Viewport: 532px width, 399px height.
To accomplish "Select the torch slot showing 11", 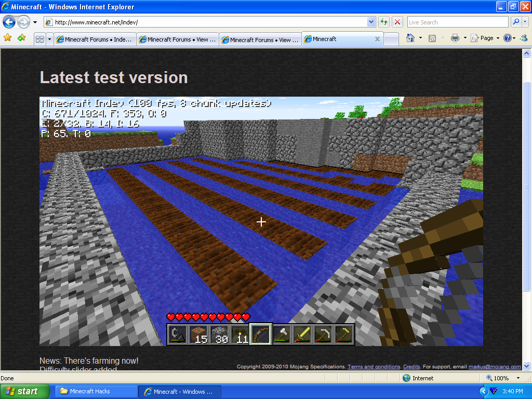I will click(x=240, y=335).
